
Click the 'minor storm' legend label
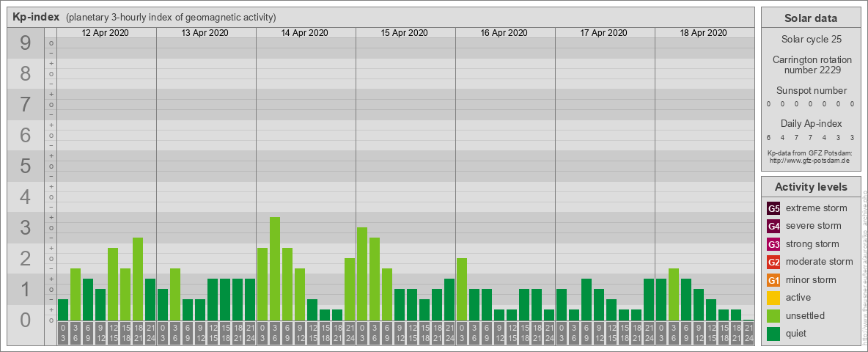(811, 279)
